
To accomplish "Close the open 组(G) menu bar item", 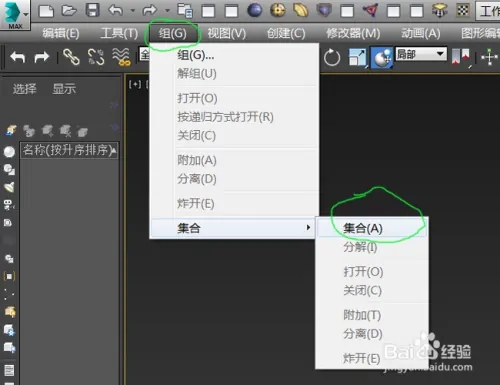I will click(x=173, y=33).
